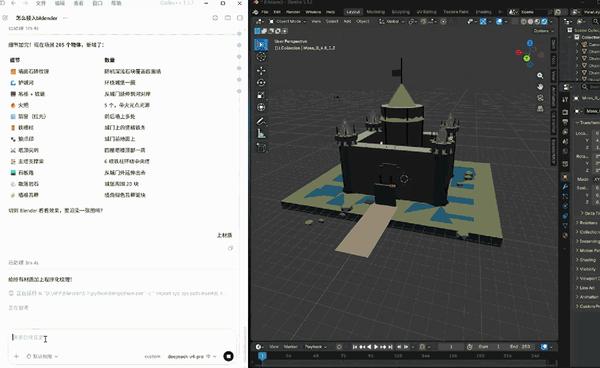Click the blue Z axis on navigation gizmo

[530, 43]
